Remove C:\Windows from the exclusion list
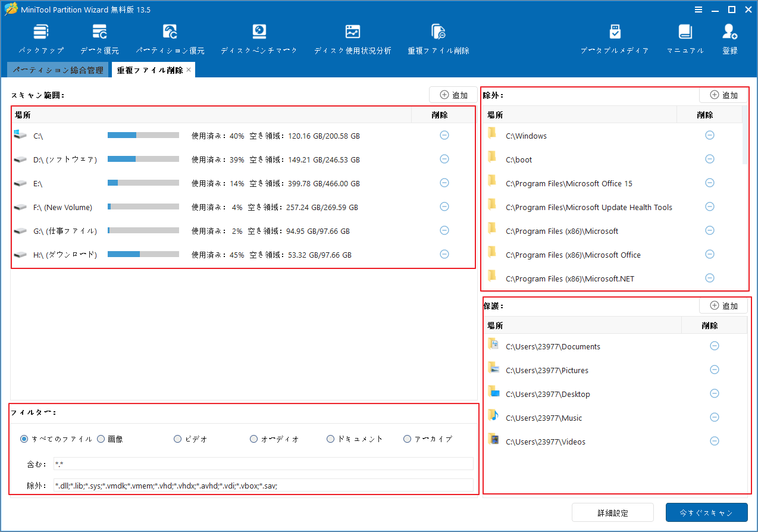758x532 pixels. [709, 135]
